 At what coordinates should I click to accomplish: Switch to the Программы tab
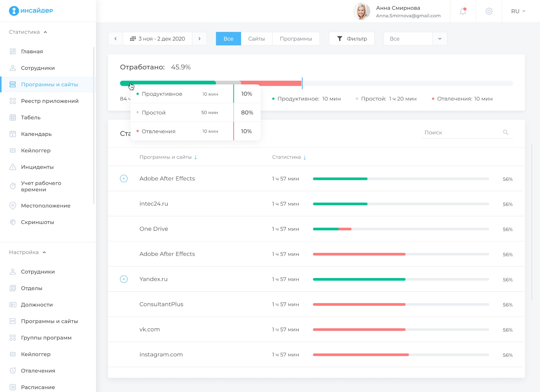[x=296, y=39]
